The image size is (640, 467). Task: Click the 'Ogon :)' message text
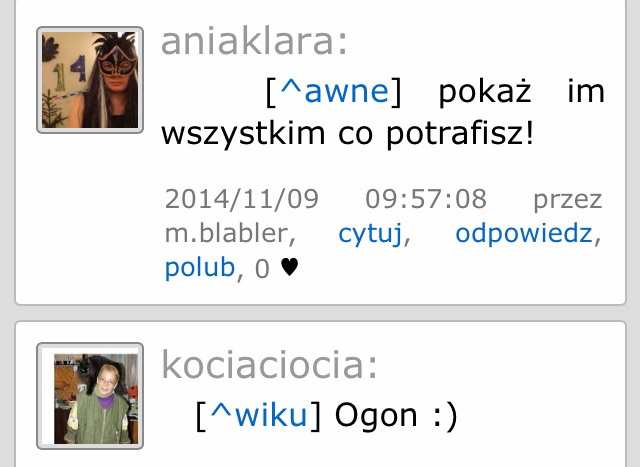click(x=396, y=416)
